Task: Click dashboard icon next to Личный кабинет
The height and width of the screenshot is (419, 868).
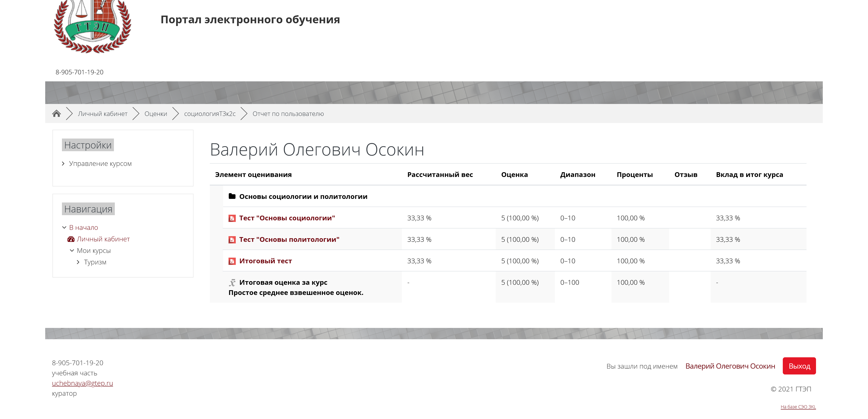Action: (71, 239)
